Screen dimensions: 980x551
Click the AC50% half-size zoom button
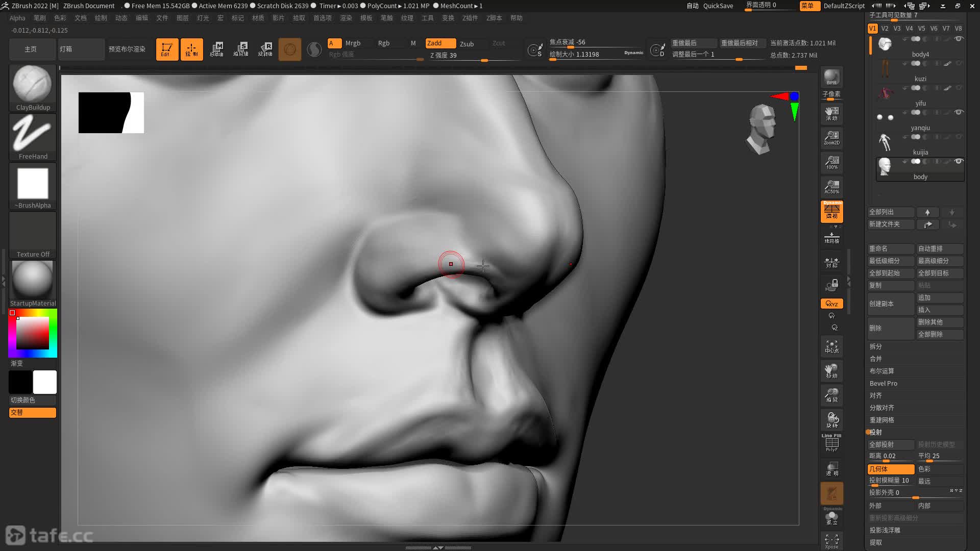[832, 187]
